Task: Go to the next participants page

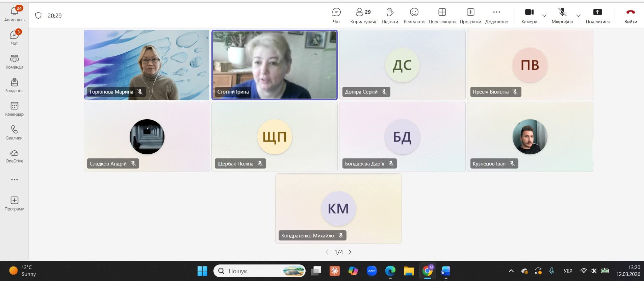Action: click(350, 252)
